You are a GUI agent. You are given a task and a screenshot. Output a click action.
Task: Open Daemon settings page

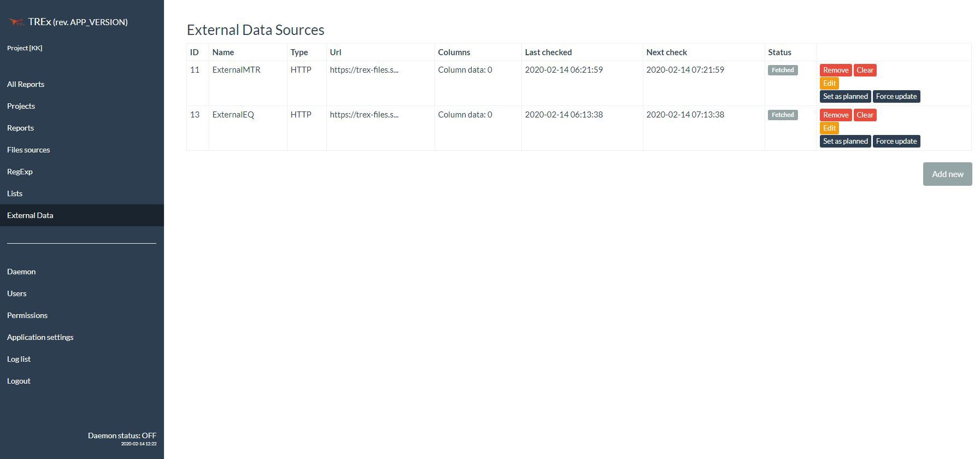[21, 272]
